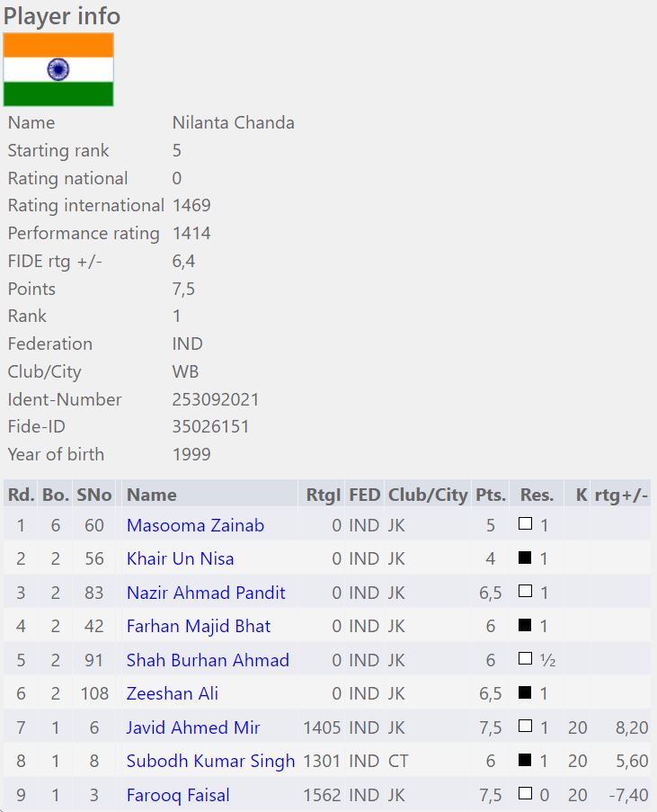Open Masooma Zainab's player page
Viewport: 657px width, 812px height.
195,525
